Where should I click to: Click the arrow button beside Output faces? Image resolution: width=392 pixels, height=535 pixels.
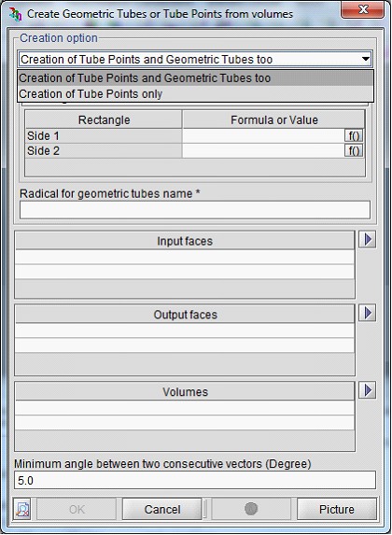point(368,313)
